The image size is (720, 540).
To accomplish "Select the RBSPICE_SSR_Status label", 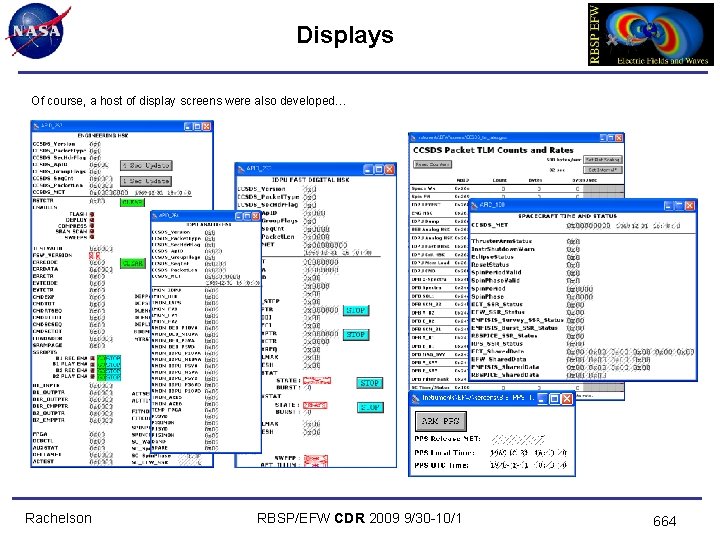I will tap(504, 336).
